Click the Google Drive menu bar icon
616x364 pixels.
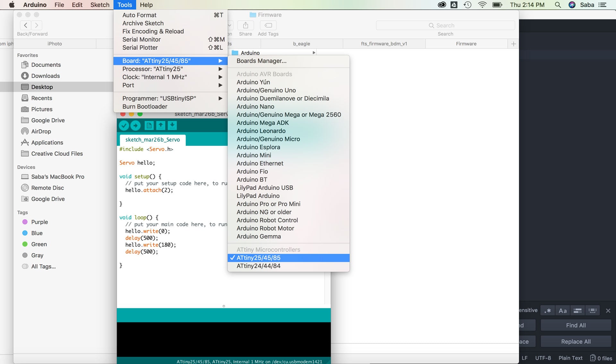pyautogui.click(x=454, y=5)
